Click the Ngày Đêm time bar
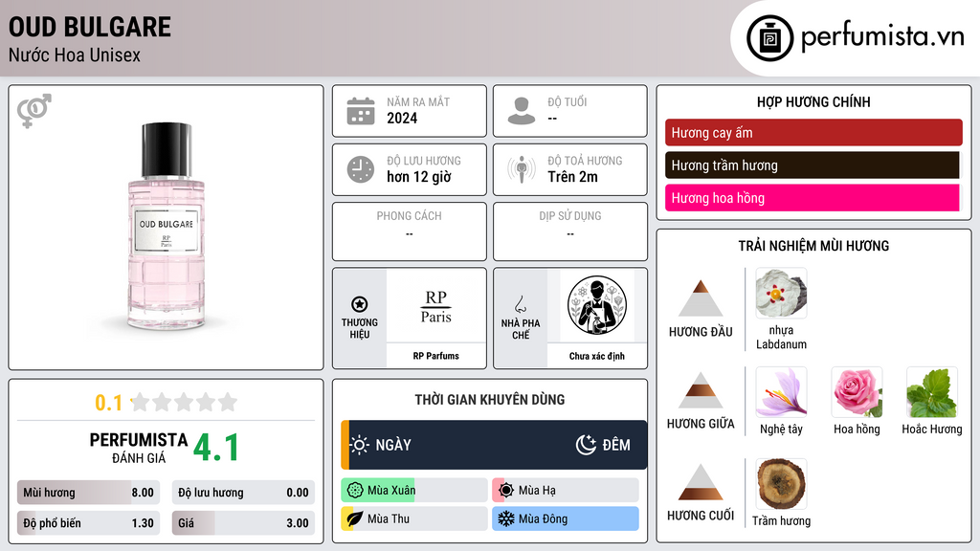The height and width of the screenshot is (551, 980). point(494,445)
